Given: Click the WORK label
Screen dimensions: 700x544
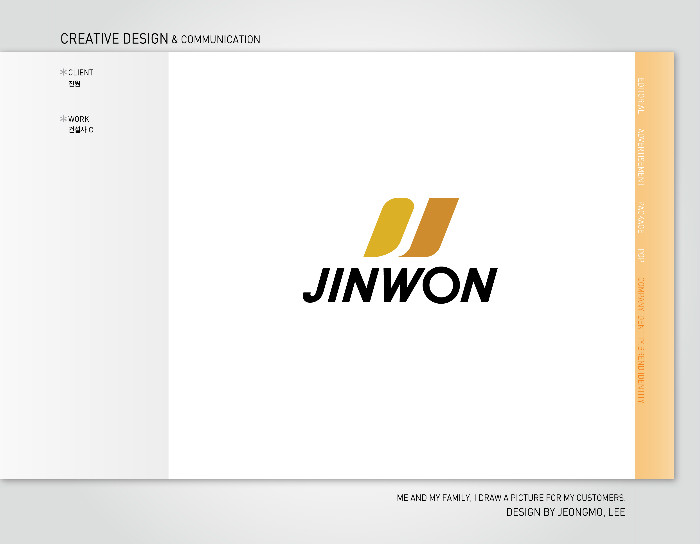Looking at the screenshot, I should (79, 119).
